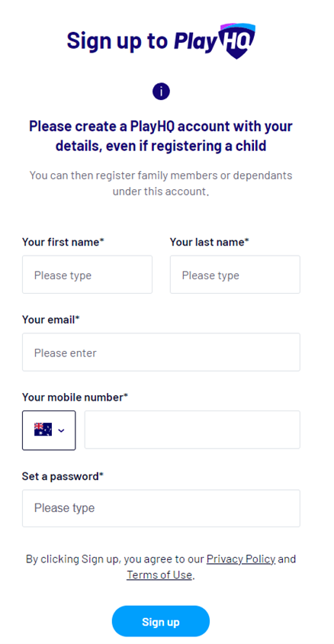
Task: Click the "Your mobile number*" label
Action: tap(75, 398)
